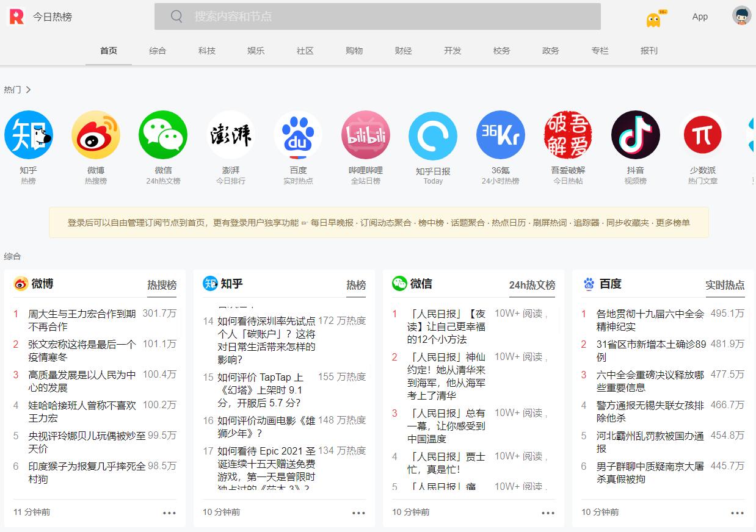Open 各地贯彻十九届六中全会精神纪实
Image resolution: width=756 pixels, height=532 pixels.
(x=650, y=320)
